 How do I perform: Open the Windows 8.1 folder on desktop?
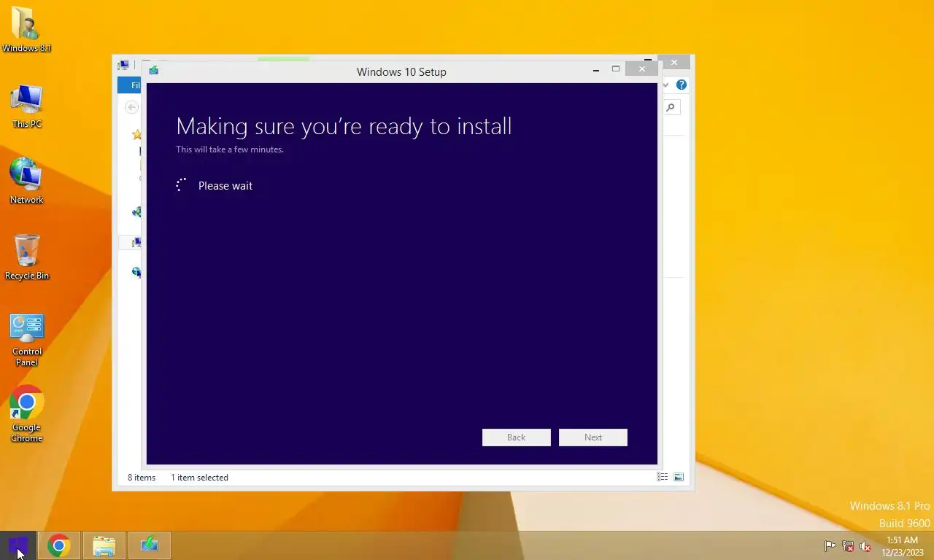tap(26, 29)
